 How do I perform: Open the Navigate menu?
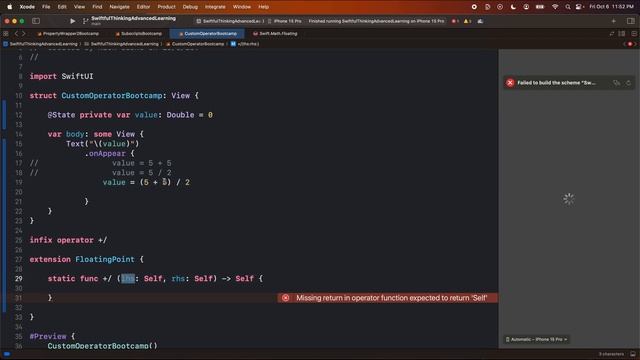(x=120, y=7)
